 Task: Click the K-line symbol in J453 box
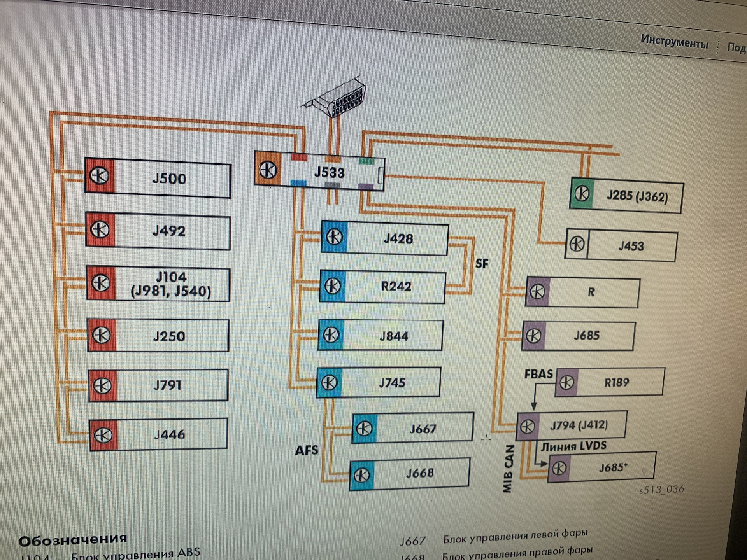[577, 244]
